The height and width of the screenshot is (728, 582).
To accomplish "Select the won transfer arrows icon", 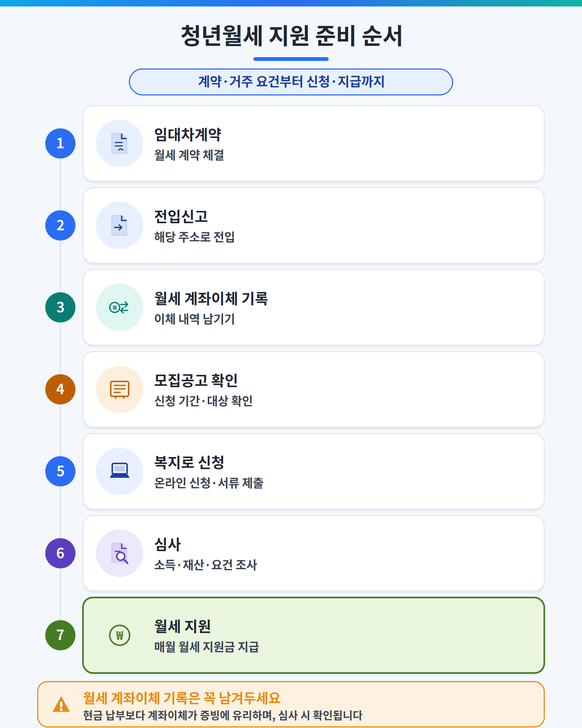I will [x=119, y=307].
